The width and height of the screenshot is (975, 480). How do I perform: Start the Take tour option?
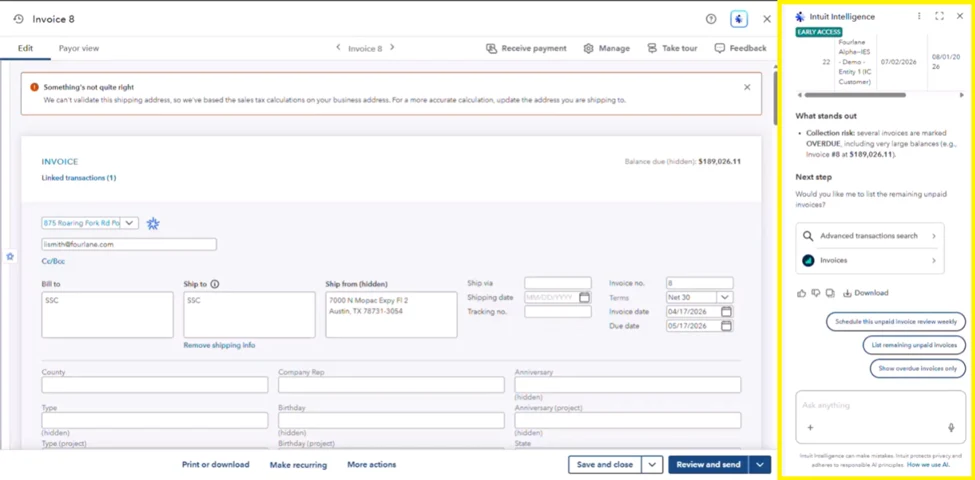[x=672, y=48]
